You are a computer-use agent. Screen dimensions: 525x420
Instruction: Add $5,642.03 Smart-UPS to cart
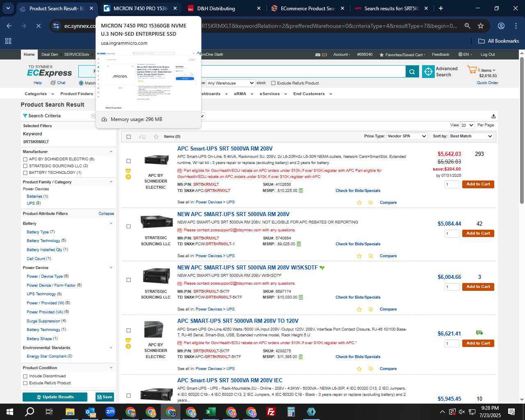pyautogui.click(x=478, y=184)
